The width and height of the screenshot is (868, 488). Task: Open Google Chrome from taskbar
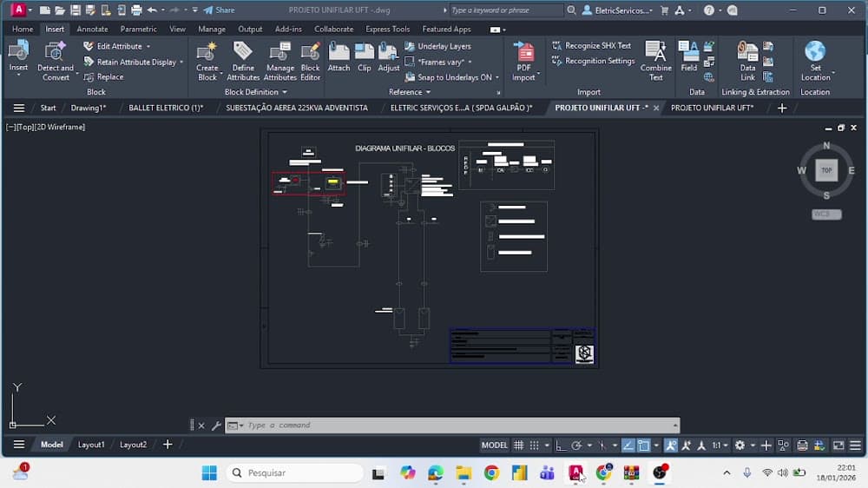click(491, 473)
